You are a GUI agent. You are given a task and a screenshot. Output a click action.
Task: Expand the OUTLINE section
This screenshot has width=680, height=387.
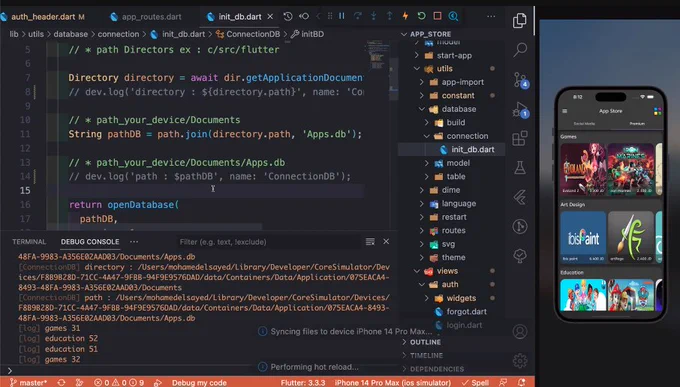coord(425,342)
